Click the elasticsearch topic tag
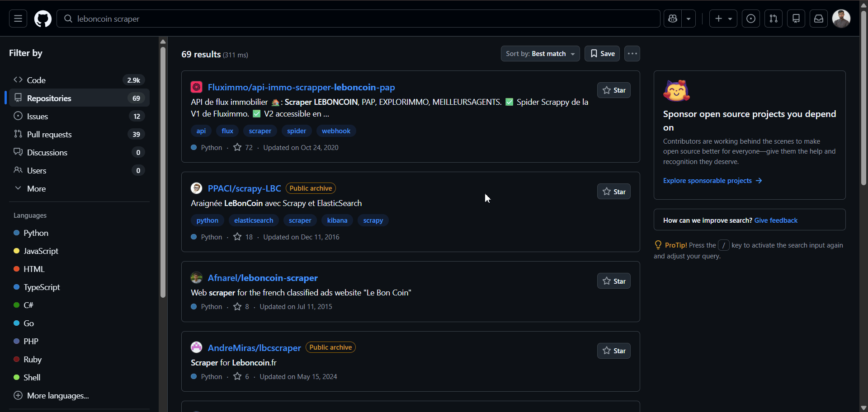The width and height of the screenshot is (868, 412). click(x=254, y=220)
